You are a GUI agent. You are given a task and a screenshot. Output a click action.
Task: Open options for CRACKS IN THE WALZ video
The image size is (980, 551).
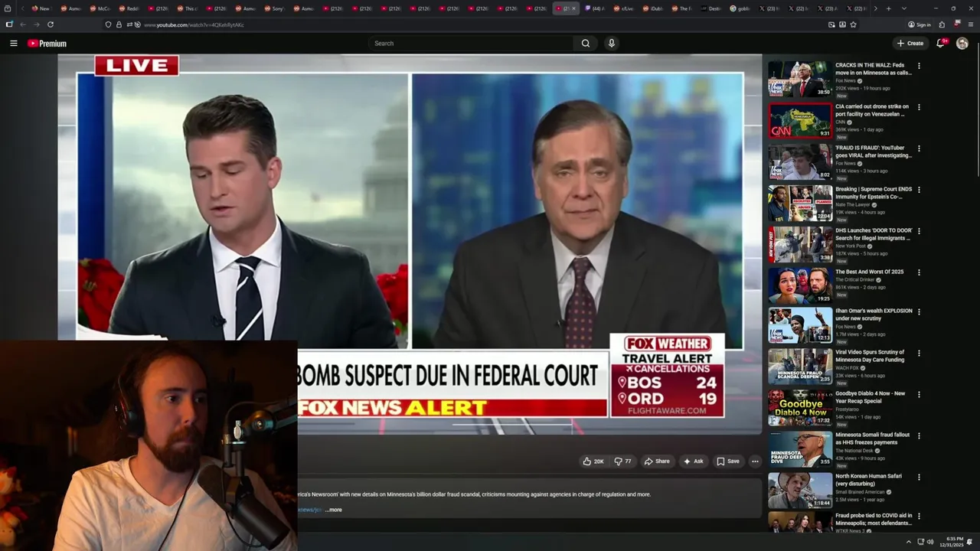coord(919,66)
